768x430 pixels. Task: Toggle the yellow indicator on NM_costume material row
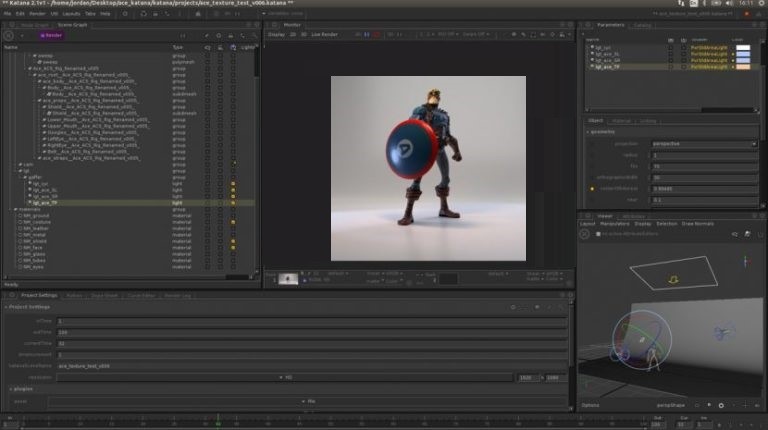click(x=233, y=222)
